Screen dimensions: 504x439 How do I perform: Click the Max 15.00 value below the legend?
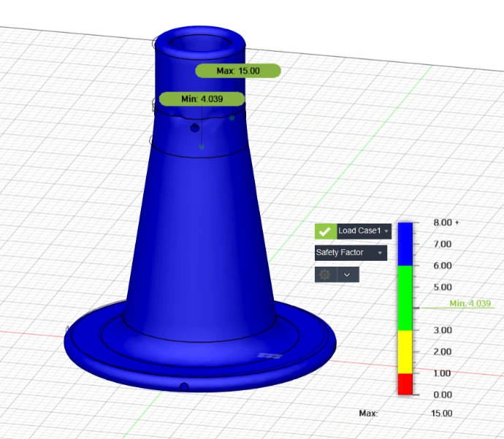[x=441, y=413]
